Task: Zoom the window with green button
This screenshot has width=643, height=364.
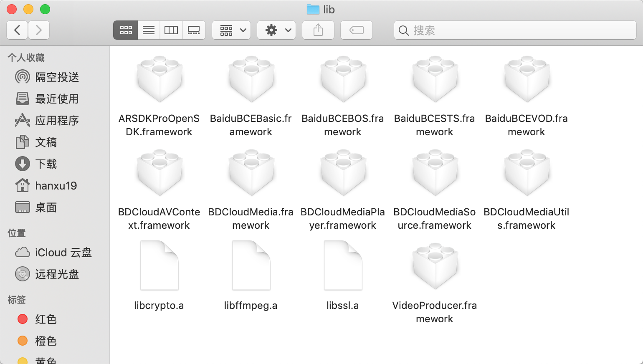Action: coord(45,9)
